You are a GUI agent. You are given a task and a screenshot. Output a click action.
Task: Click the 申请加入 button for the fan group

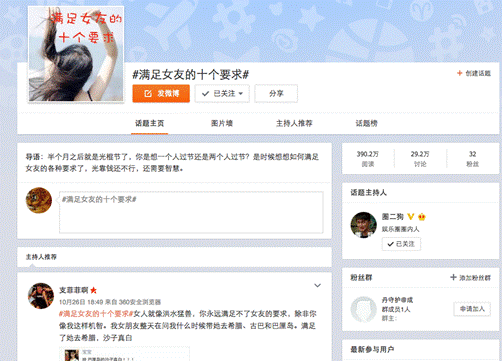click(x=472, y=309)
